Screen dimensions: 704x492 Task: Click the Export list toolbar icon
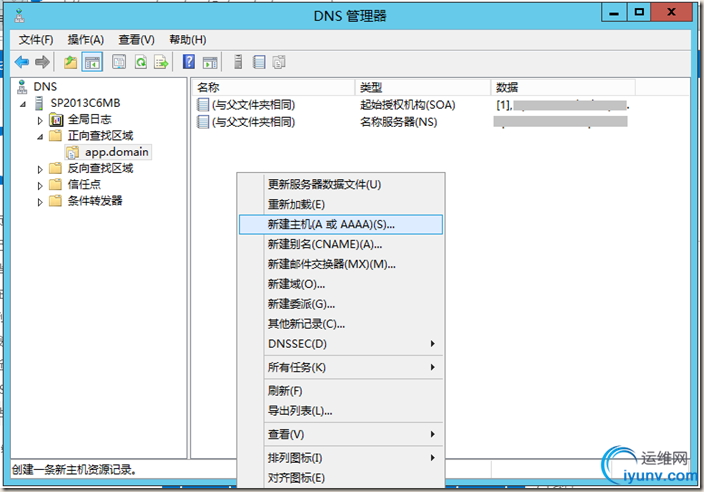pyautogui.click(x=161, y=62)
